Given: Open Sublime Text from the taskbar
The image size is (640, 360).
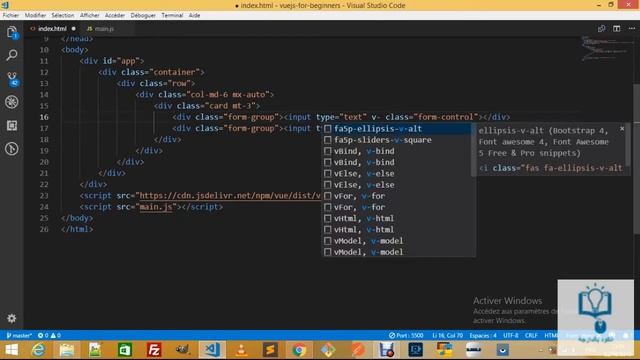Looking at the screenshot, I should 270,350.
